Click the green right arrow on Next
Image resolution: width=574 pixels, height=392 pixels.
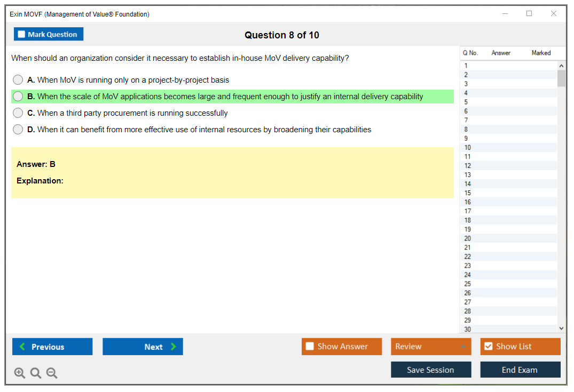pyautogui.click(x=174, y=347)
